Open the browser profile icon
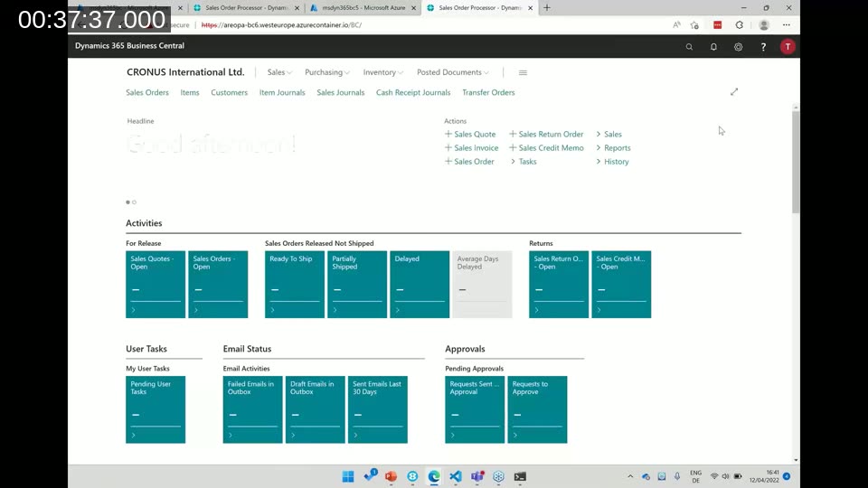Screen dimensions: 868x488 click(x=764, y=25)
